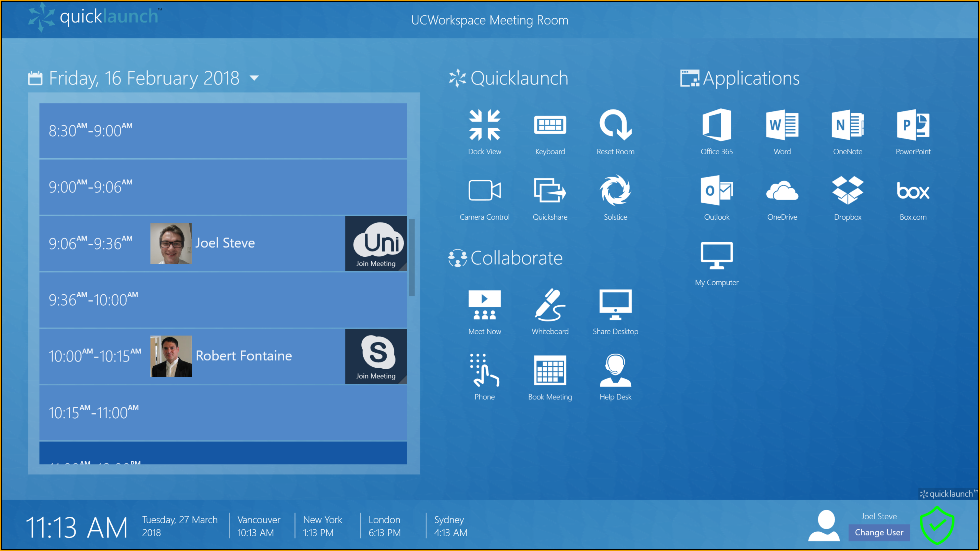Expand the date dropdown arrow
Image resolution: width=980 pixels, height=551 pixels.
coord(254,78)
